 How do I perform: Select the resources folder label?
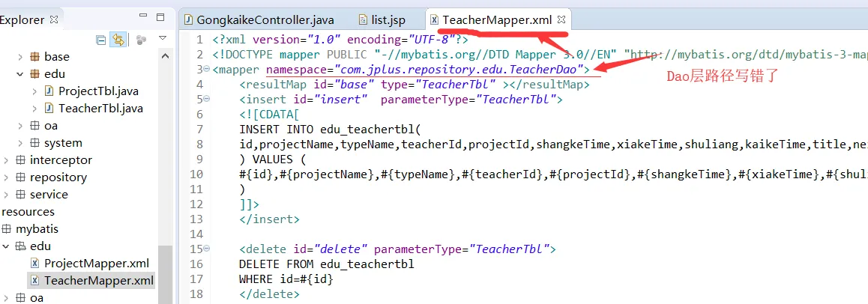pos(28,212)
